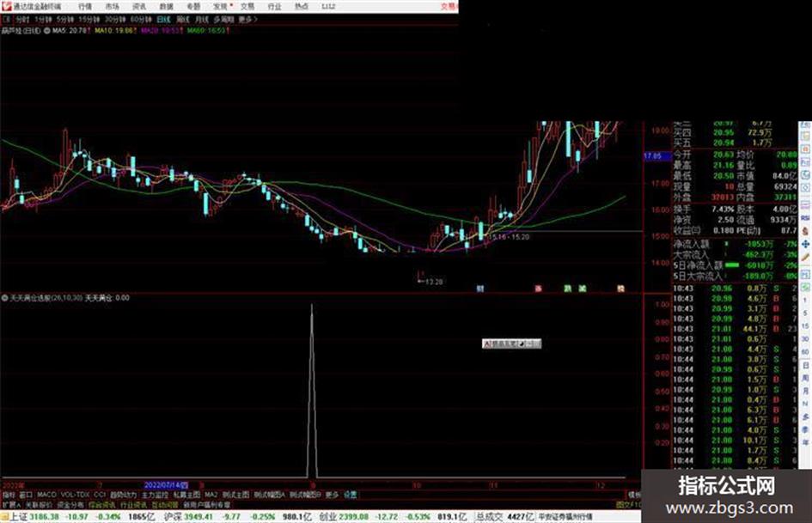
Task: Open the 行情 menu in the top bar
Action: (85, 6)
